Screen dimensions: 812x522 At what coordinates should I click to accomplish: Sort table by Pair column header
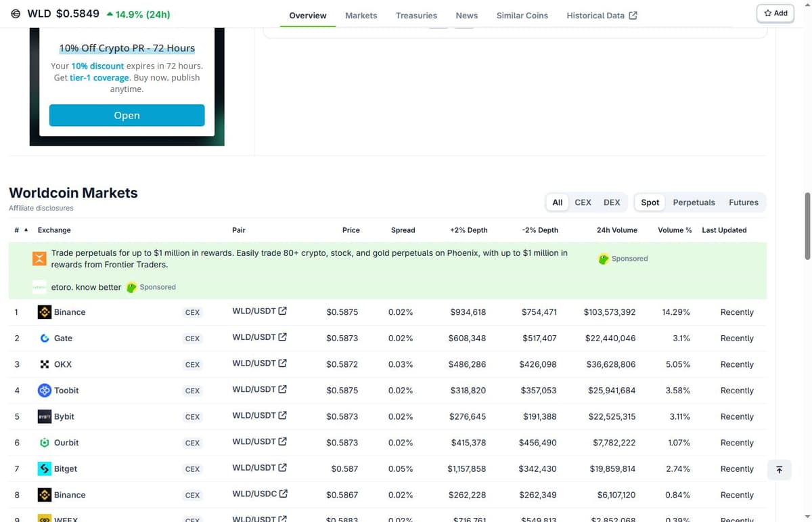point(238,230)
